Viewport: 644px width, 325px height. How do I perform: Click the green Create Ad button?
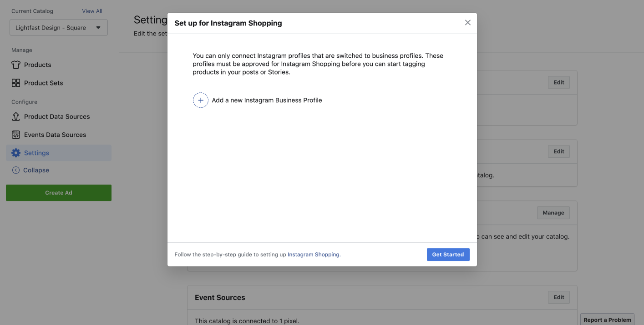pyautogui.click(x=59, y=193)
